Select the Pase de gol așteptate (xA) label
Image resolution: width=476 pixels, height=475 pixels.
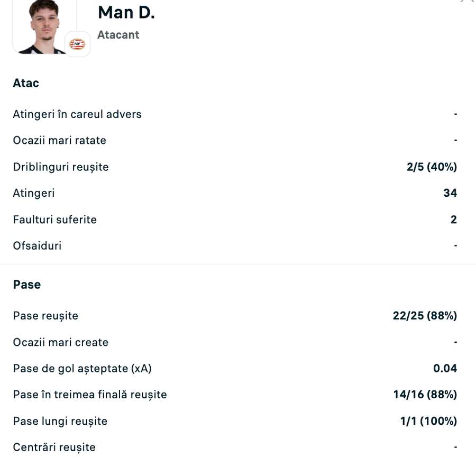point(83,368)
